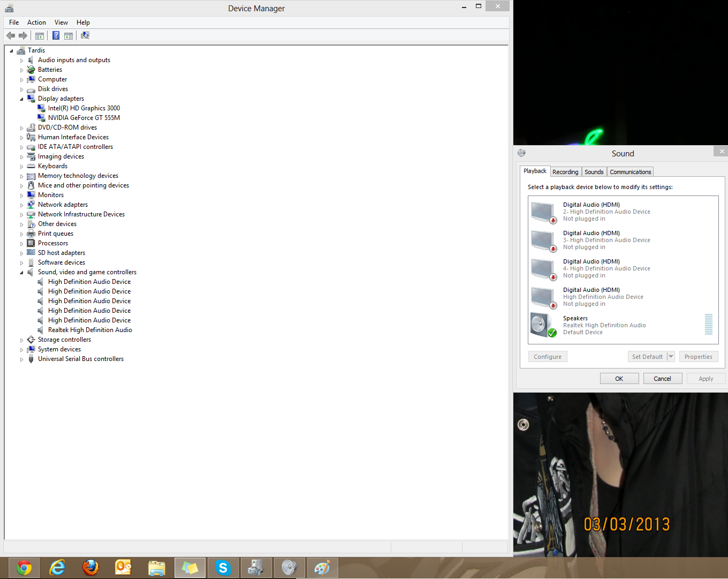
Task: Click the Configure button
Action: [548, 357]
